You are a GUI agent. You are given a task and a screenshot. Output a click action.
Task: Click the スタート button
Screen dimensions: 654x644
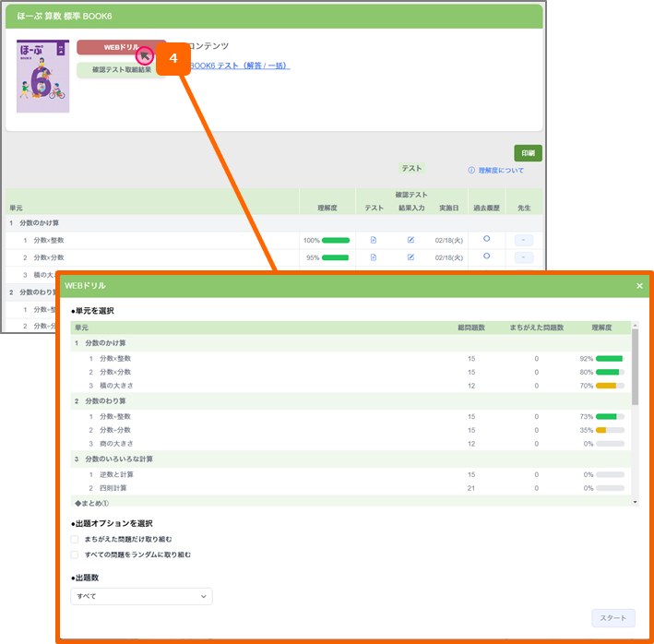[612, 617]
